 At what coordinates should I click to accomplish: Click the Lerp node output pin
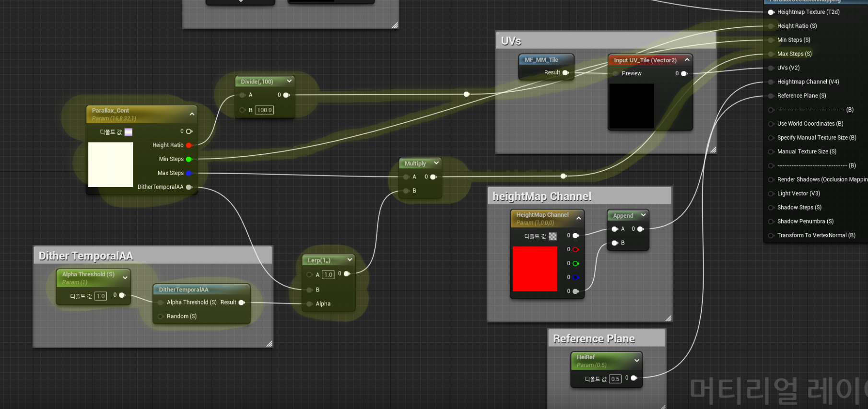point(347,274)
